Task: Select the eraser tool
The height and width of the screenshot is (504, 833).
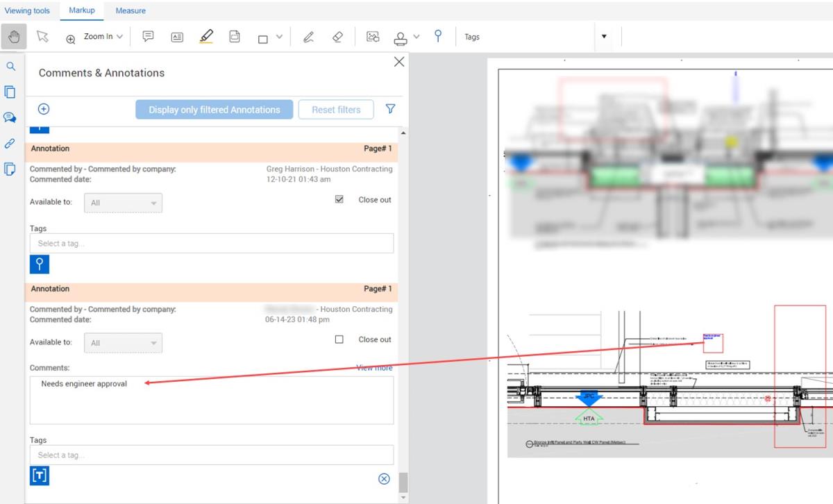Action: [x=337, y=37]
